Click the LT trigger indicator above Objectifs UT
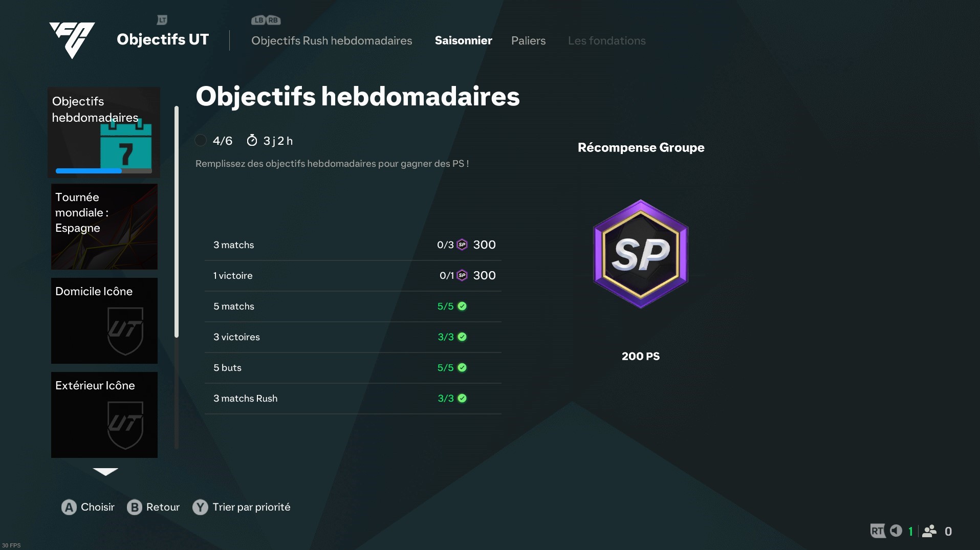 162,20
